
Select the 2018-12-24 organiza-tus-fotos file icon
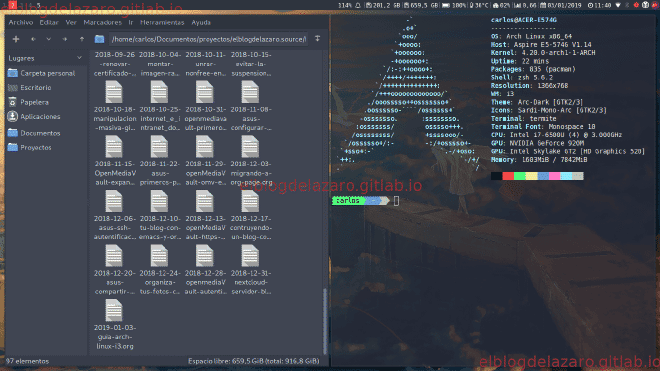pyautogui.click(x=159, y=256)
